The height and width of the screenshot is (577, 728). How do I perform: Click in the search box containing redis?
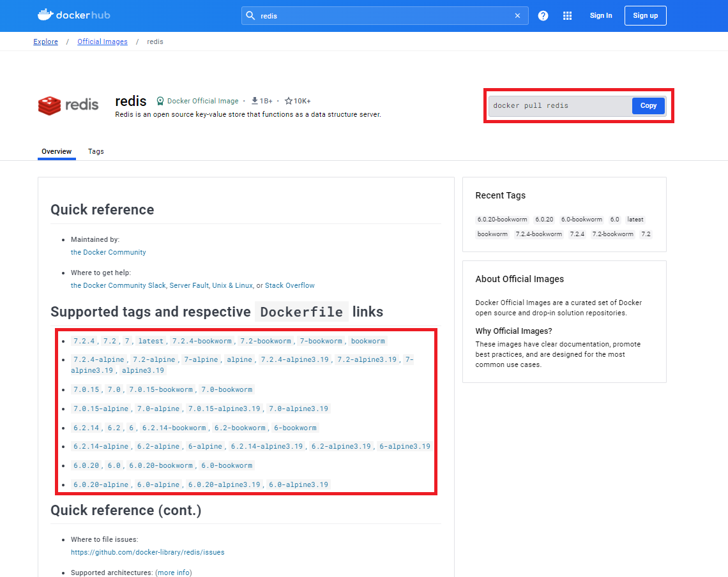[x=384, y=16]
